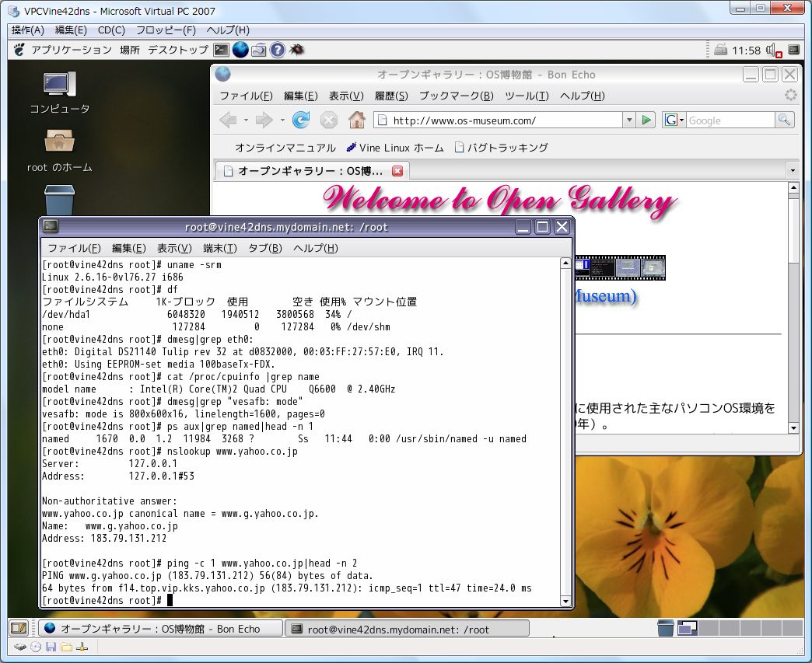Open the オンラインマニュアル bookmark
This screenshot has height=663, width=812.
click(285, 148)
